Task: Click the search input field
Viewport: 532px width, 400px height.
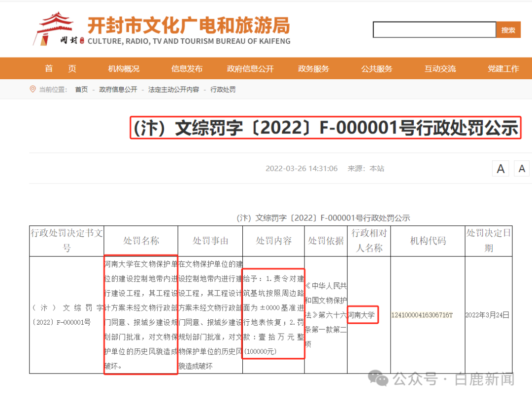Action: tap(434, 30)
